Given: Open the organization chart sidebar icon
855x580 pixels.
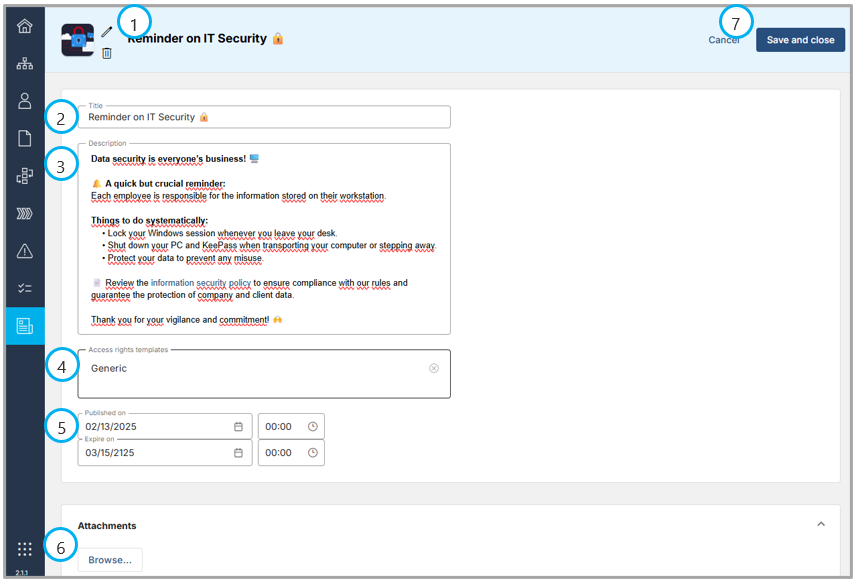Looking at the screenshot, I should pos(25,64).
